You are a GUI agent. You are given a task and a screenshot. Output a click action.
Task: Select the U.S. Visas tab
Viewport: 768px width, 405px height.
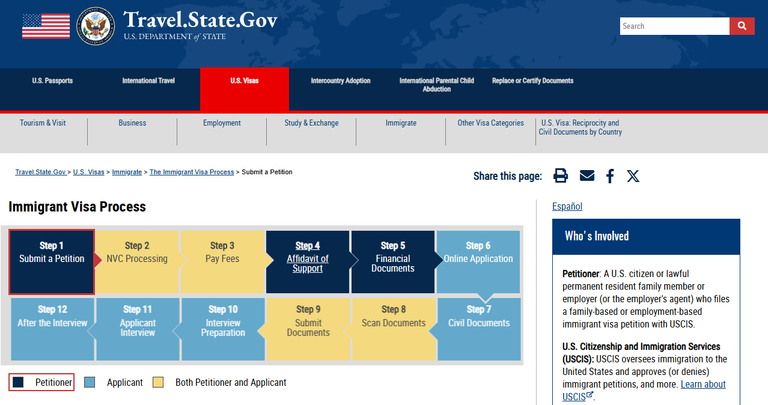click(244, 89)
